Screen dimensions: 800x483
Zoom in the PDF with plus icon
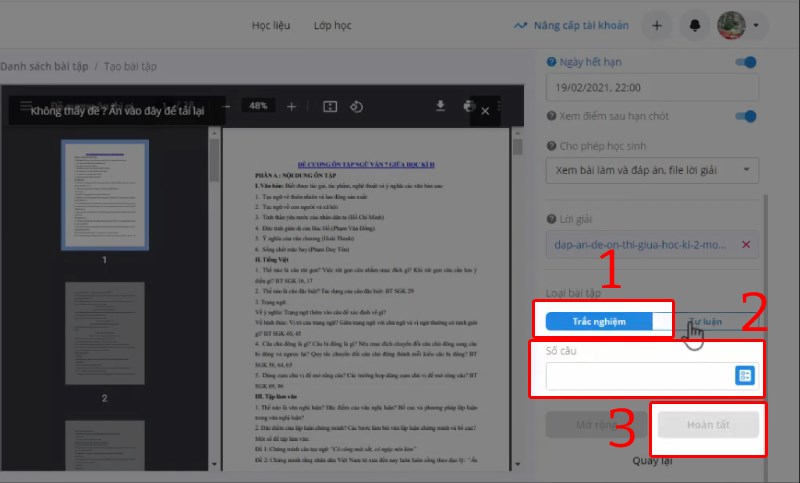click(x=291, y=107)
